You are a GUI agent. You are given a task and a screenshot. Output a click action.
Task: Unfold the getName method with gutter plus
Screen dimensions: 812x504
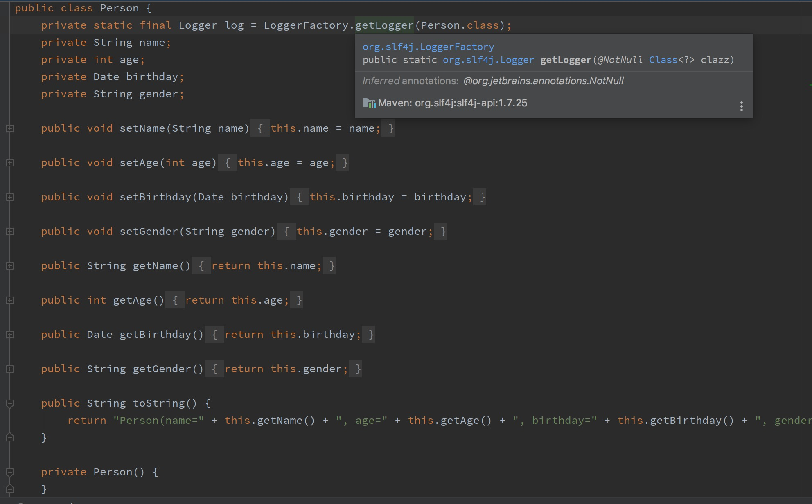point(10,266)
